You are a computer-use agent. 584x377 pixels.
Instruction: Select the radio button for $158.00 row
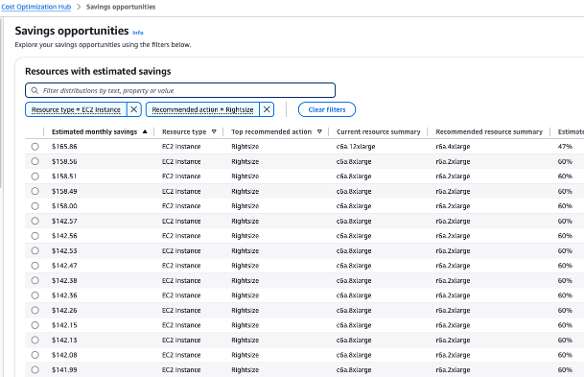(x=35, y=206)
